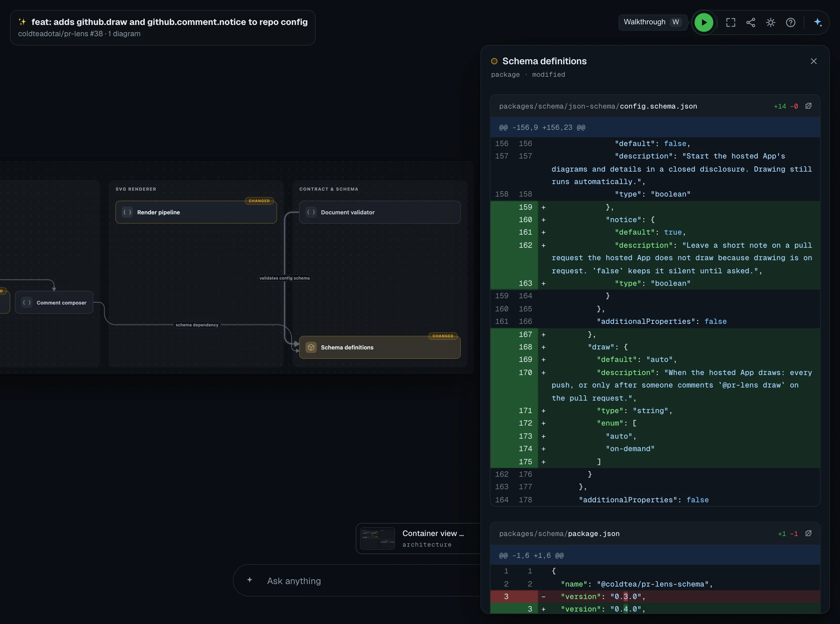Click the sparkle icon in Ask anything bar
Image resolution: width=840 pixels, height=624 pixels.
click(250, 580)
